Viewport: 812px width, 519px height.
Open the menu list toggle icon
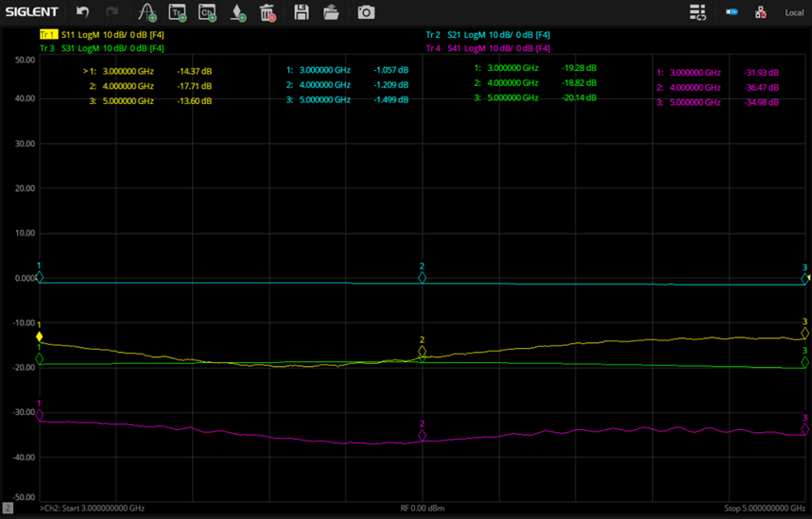[x=698, y=12]
